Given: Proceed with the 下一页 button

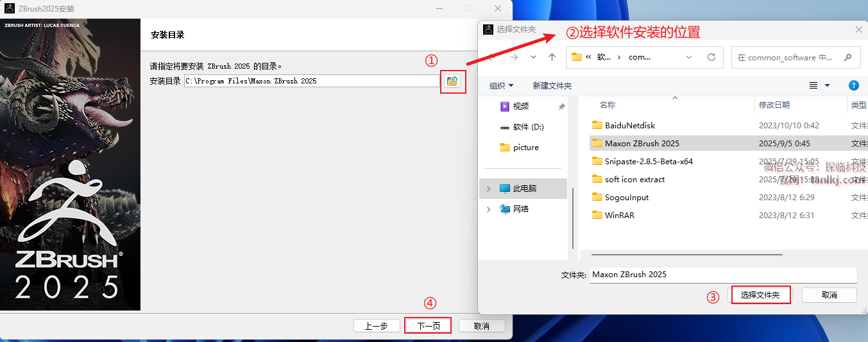Looking at the screenshot, I should (x=429, y=326).
